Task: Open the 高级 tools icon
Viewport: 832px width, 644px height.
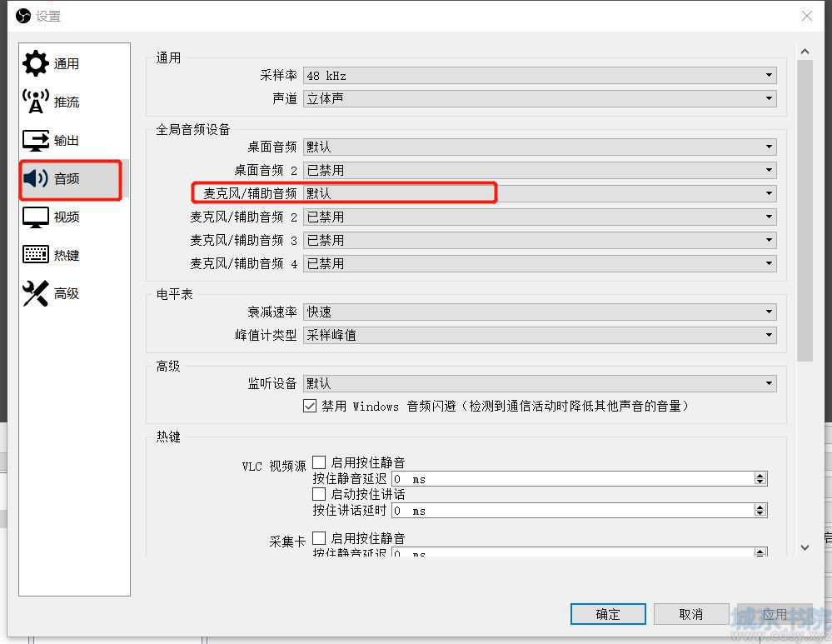Action: point(36,293)
